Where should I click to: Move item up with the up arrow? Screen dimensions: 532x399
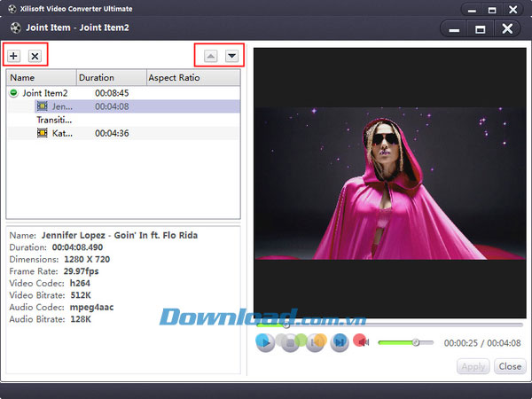pyautogui.click(x=211, y=56)
